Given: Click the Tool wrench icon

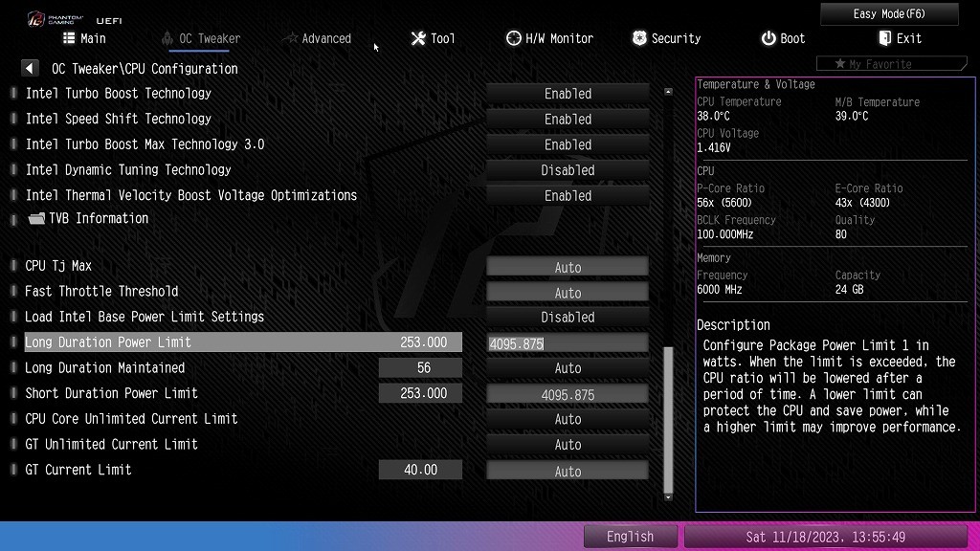Looking at the screenshot, I should [418, 38].
